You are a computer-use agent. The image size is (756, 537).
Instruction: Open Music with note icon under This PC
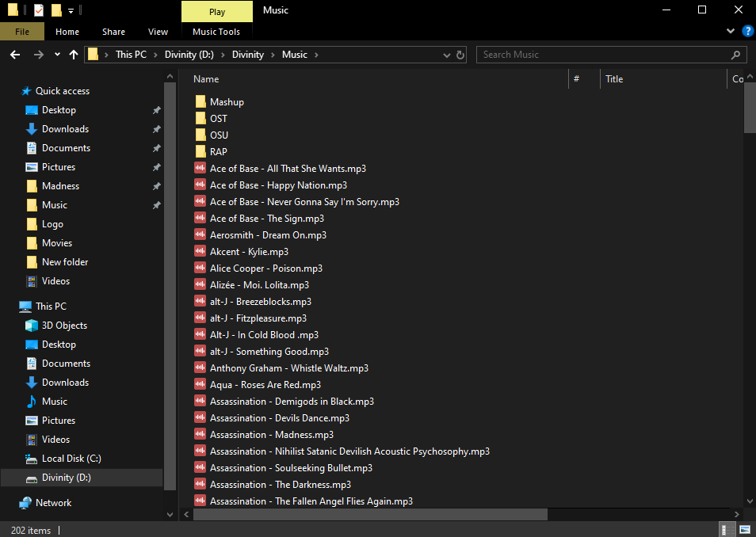click(54, 402)
